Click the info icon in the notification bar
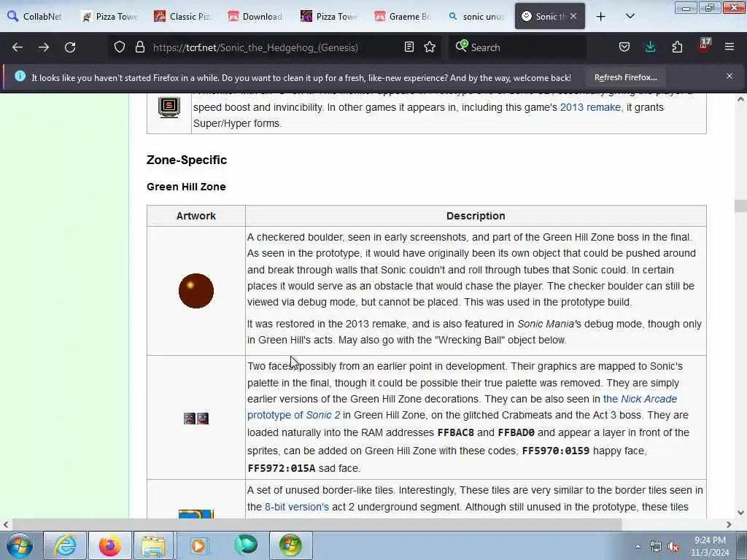The image size is (747, 560). [x=20, y=76]
